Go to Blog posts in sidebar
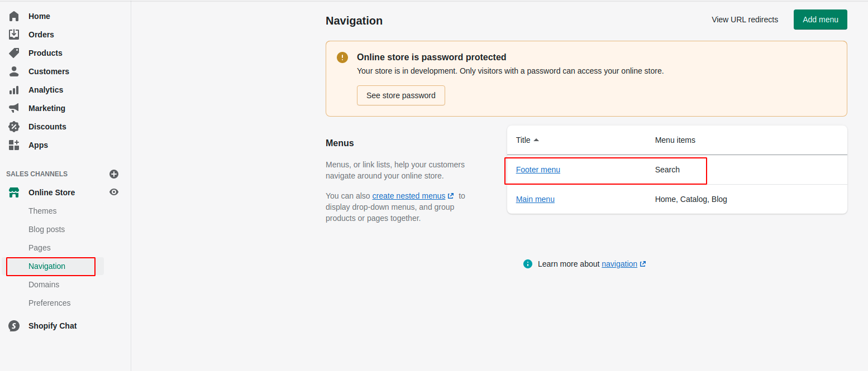 coord(46,229)
